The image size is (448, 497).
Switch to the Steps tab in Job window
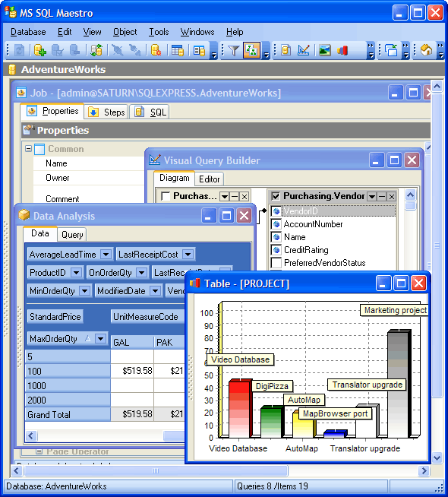[107, 112]
